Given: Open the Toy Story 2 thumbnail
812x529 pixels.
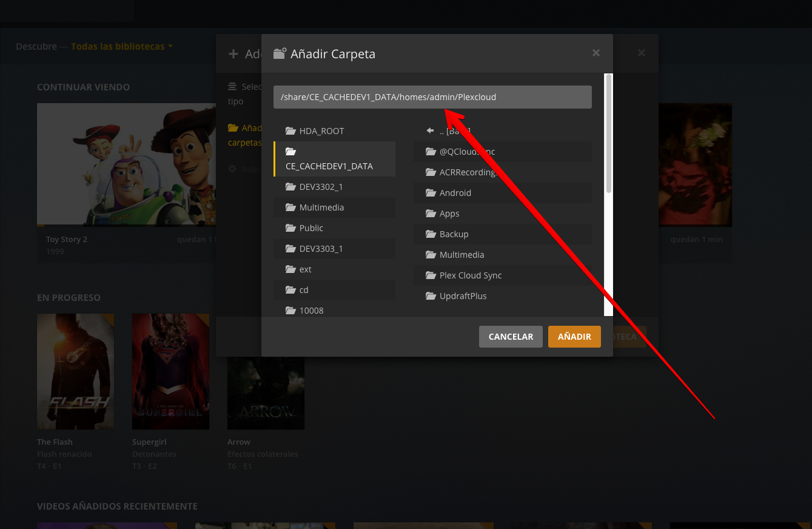Looking at the screenshot, I should coord(126,164).
